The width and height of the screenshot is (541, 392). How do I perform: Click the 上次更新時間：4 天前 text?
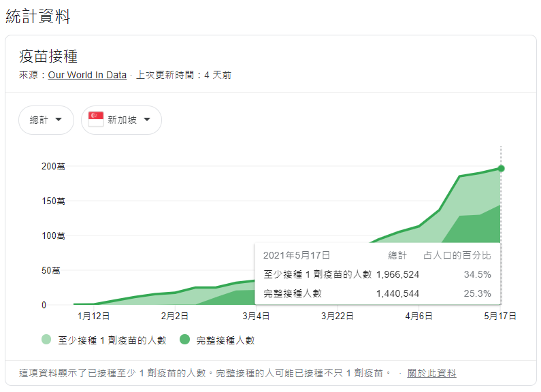click(x=184, y=75)
